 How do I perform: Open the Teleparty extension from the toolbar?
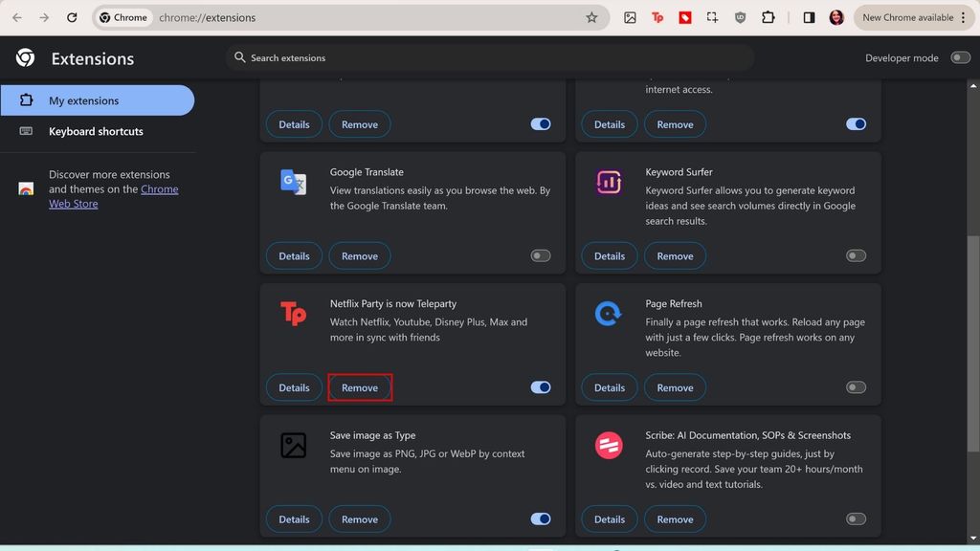(x=657, y=17)
